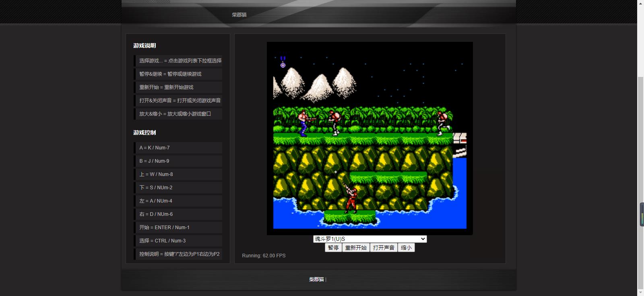Click the 柴郡猫 link in header

tap(239, 15)
